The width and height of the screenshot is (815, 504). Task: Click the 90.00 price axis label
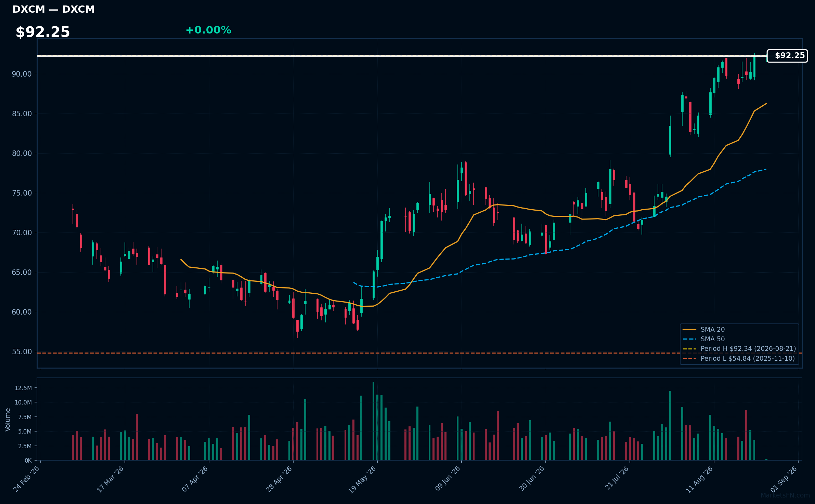point(22,74)
